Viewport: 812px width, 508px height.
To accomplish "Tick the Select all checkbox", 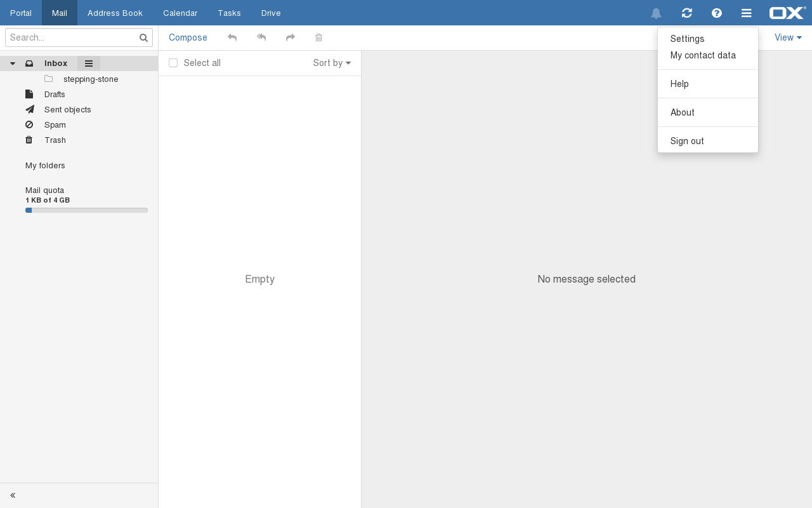I will 173,63.
